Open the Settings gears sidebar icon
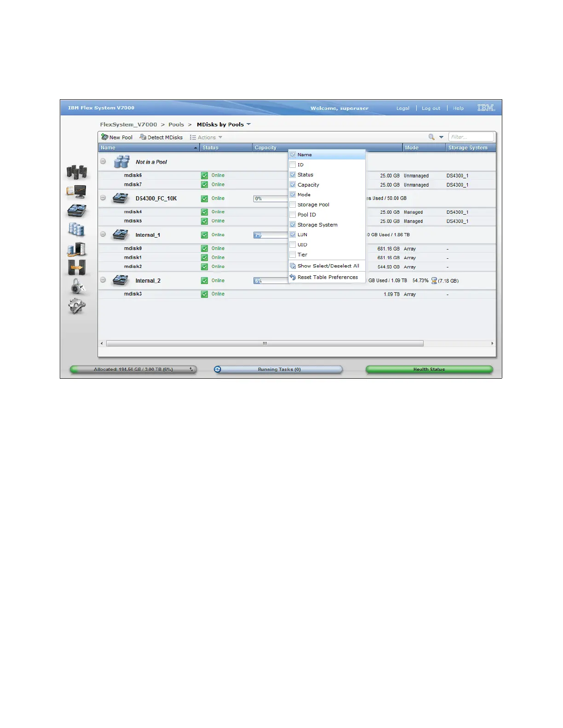 point(77,306)
